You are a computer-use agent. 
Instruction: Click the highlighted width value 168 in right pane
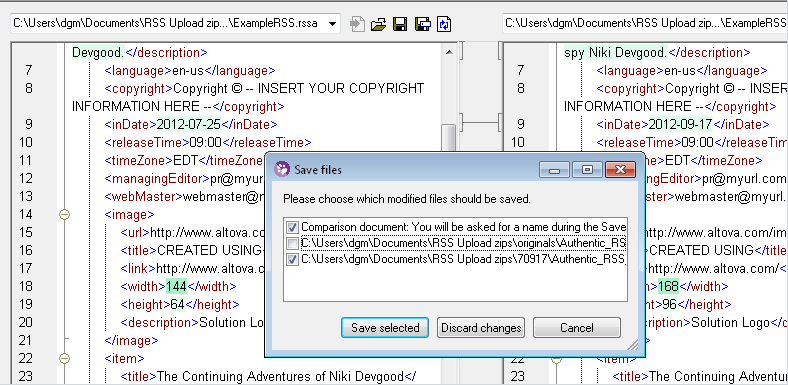coord(668,286)
